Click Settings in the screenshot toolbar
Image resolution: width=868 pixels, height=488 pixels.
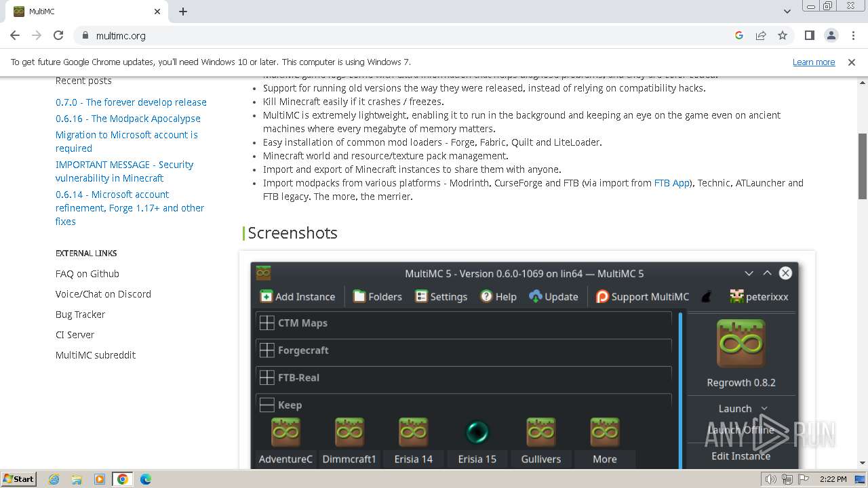pyautogui.click(x=441, y=296)
